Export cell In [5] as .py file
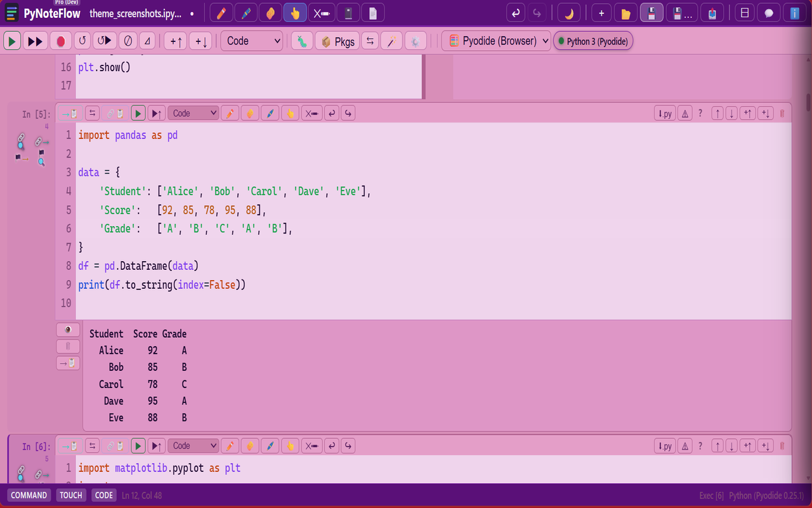Viewport: 812px width, 508px height. (665, 114)
